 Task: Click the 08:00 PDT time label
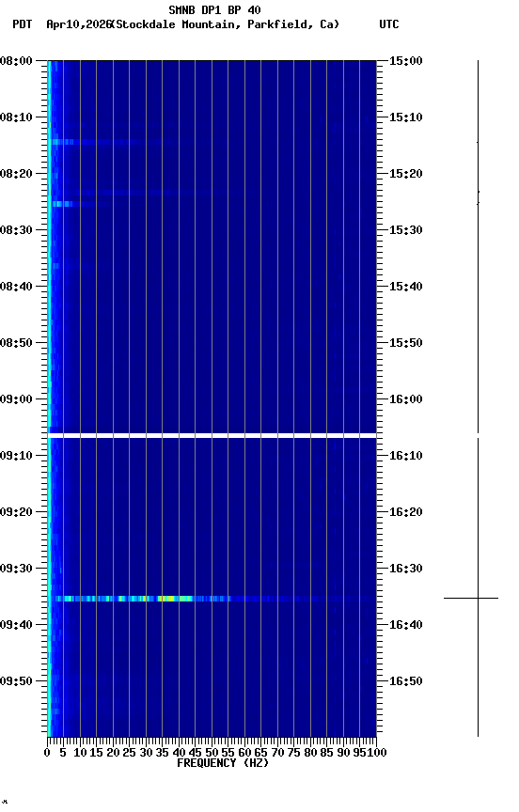click(x=16, y=61)
